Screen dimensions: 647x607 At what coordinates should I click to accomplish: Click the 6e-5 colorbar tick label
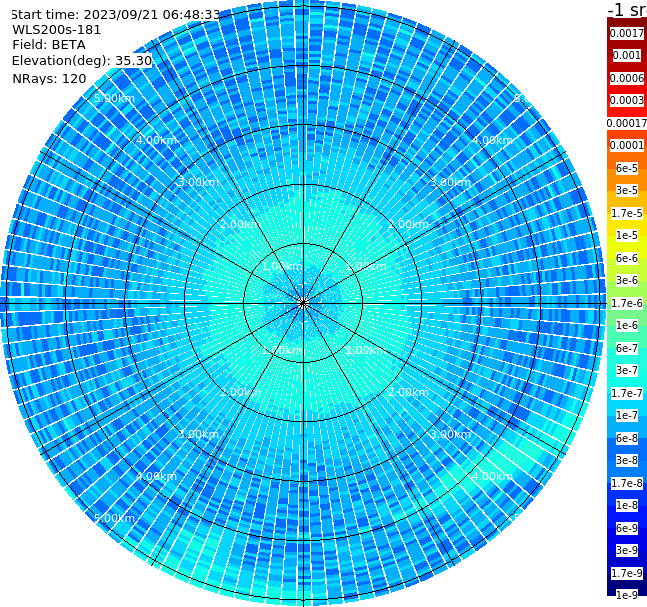[627, 168]
